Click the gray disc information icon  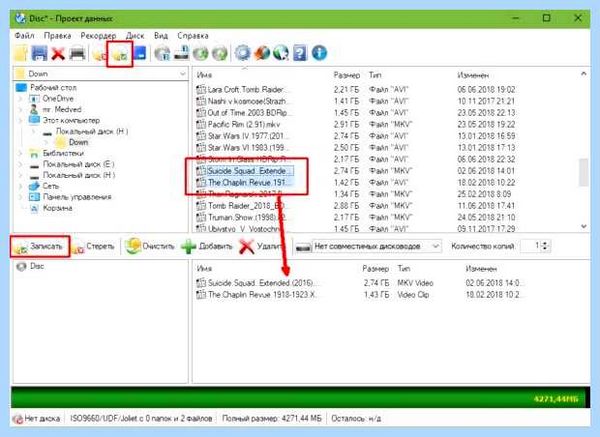click(x=162, y=53)
